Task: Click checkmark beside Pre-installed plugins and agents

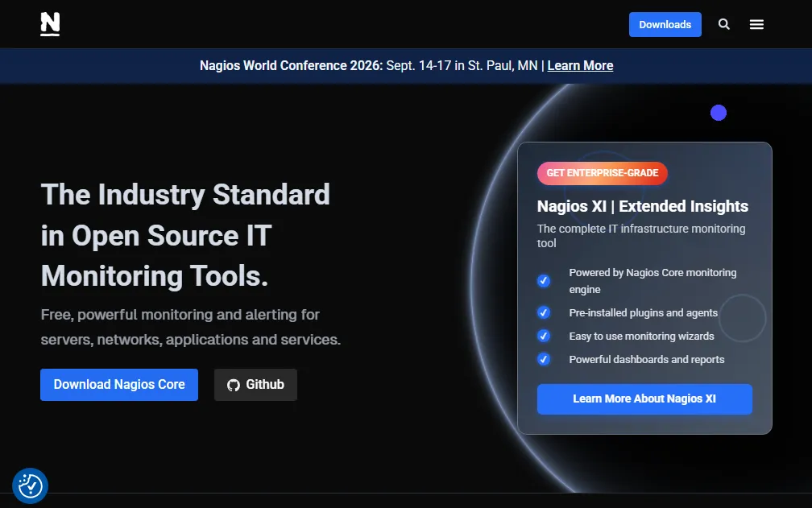Action: pyautogui.click(x=543, y=312)
